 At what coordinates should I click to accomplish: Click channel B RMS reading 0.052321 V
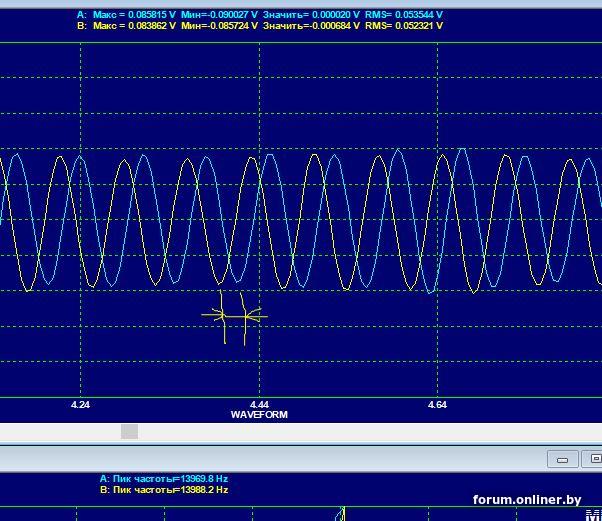[404, 26]
